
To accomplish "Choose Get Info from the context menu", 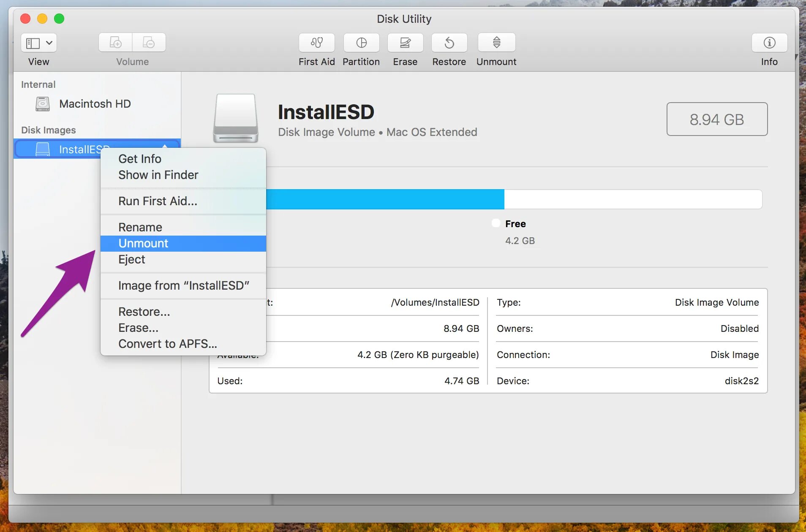I will (183, 159).
